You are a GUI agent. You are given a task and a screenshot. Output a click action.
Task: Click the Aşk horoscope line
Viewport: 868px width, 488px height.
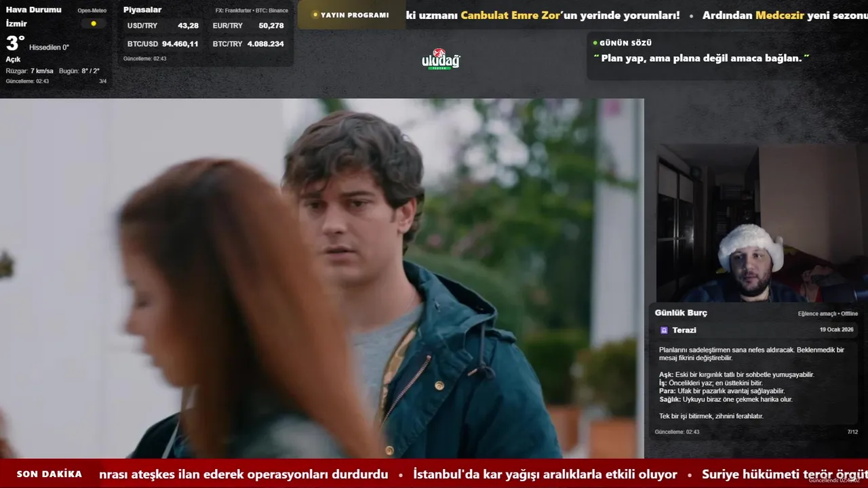point(736,375)
